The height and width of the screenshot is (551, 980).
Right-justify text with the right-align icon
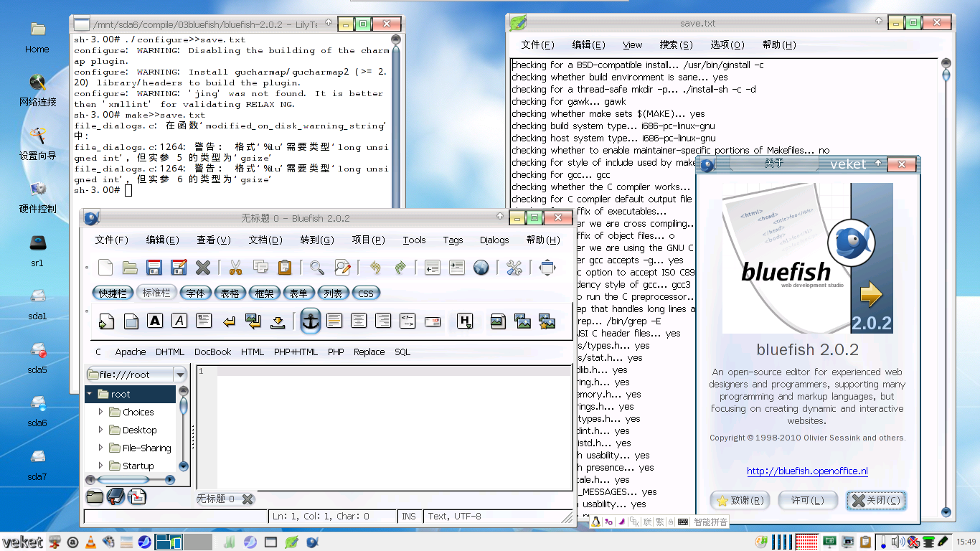[383, 321]
